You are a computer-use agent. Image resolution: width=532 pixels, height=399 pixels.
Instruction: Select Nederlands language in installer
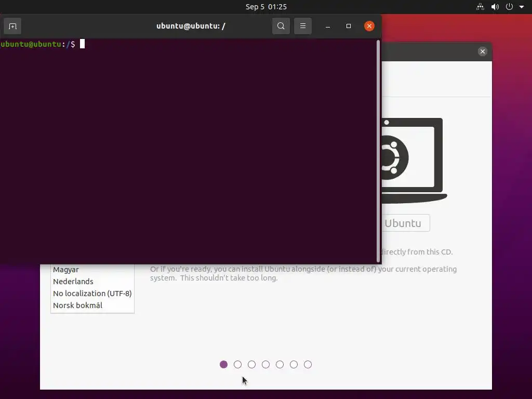tap(92, 282)
